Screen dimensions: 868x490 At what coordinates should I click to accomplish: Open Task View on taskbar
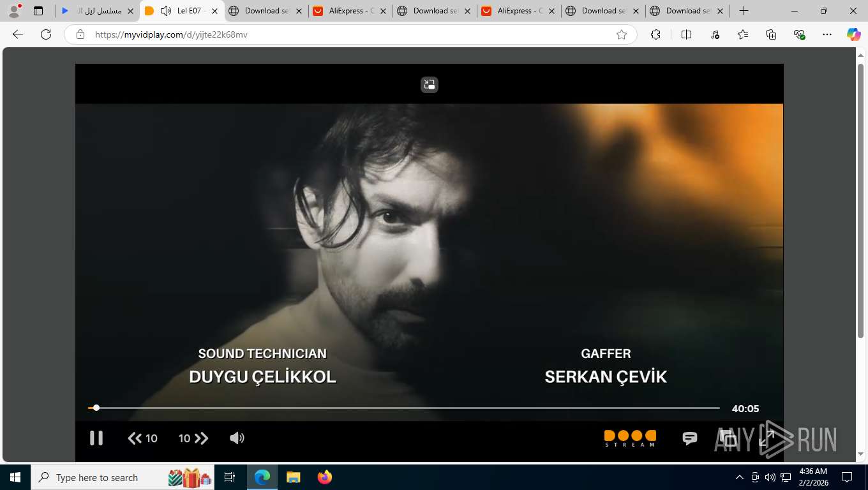click(230, 477)
